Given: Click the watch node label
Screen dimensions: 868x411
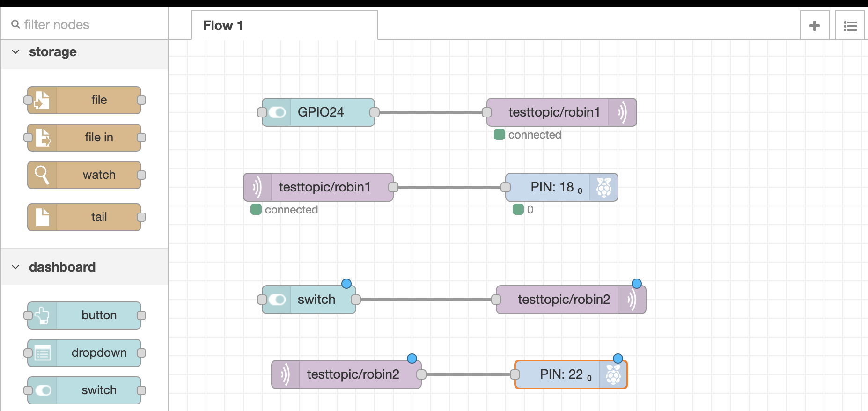Looking at the screenshot, I should pyautogui.click(x=99, y=175).
